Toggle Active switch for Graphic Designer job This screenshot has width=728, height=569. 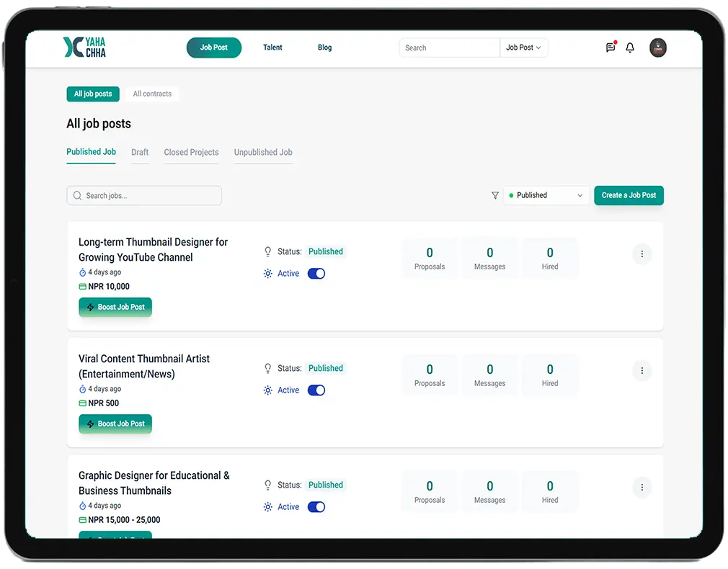316,507
